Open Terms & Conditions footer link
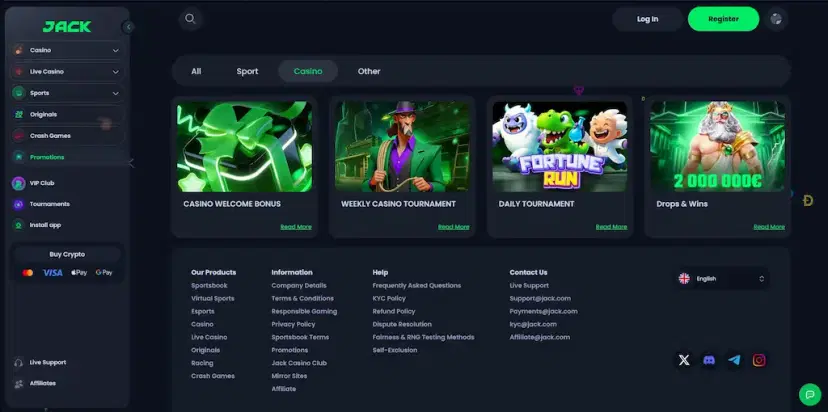 coord(303,298)
